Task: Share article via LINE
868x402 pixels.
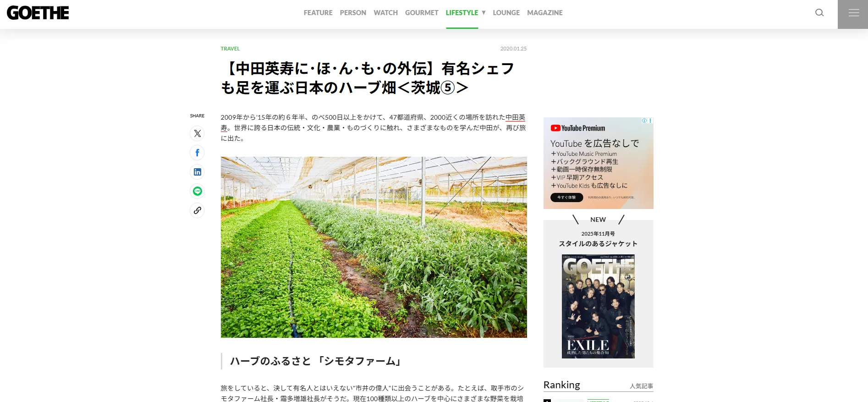Action: click(197, 191)
